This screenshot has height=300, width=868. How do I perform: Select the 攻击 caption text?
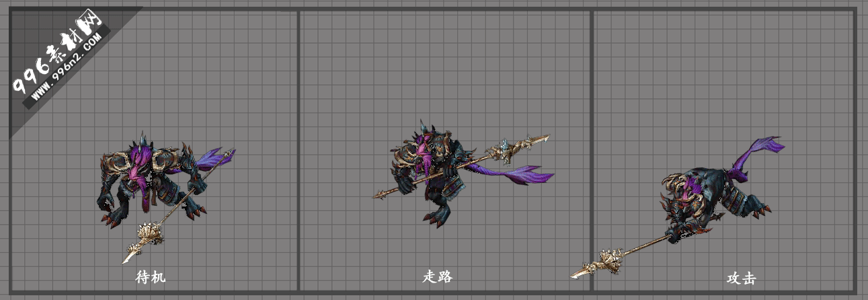pos(741,278)
